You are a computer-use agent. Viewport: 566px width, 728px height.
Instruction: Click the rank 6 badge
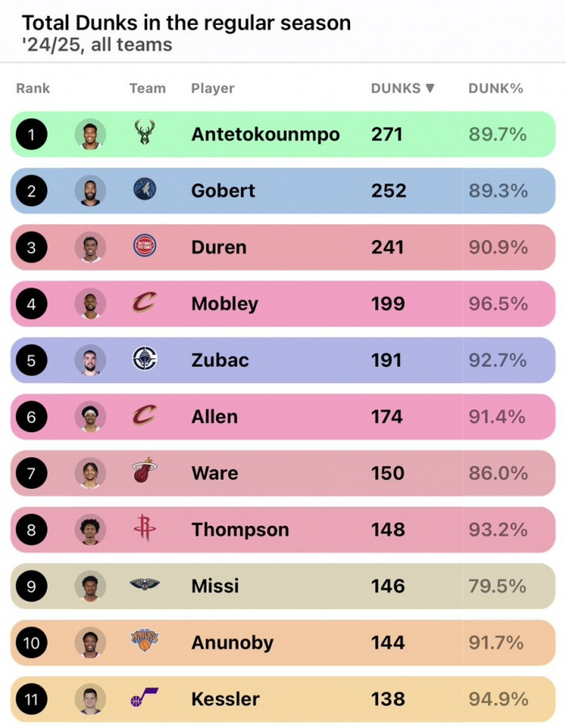click(32, 417)
